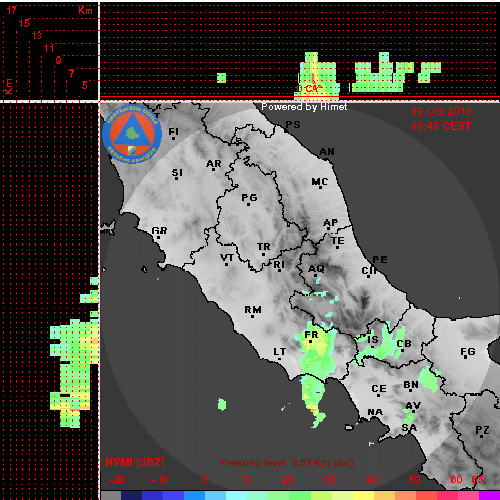Image resolution: width=500 pixels, height=500 pixels.
Task: Select the time '00:45 CEST'
Action: 441,126
